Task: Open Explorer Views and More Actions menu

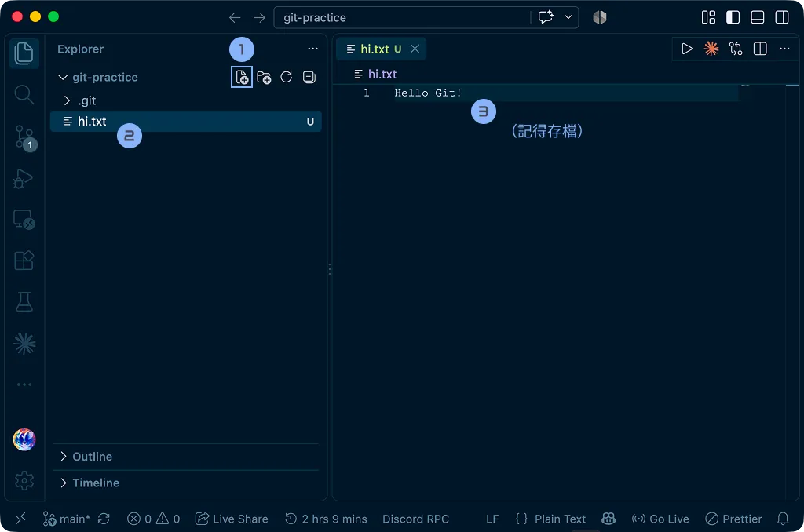Action: pos(312,49)
